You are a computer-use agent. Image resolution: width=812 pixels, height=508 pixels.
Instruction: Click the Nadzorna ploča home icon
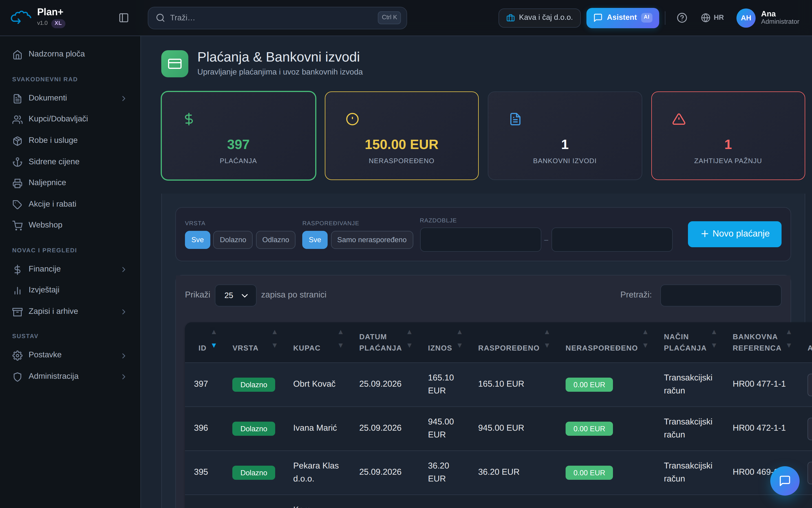click(x=17, y=54)
